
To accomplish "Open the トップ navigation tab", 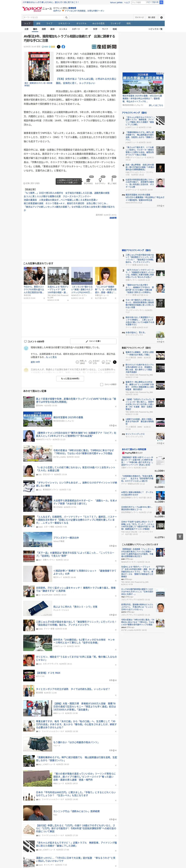I will point(27,24).
